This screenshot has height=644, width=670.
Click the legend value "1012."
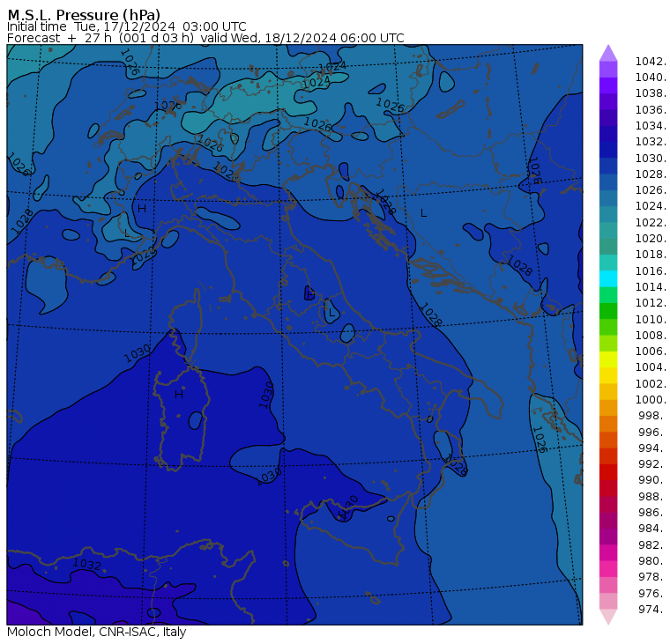651,303
